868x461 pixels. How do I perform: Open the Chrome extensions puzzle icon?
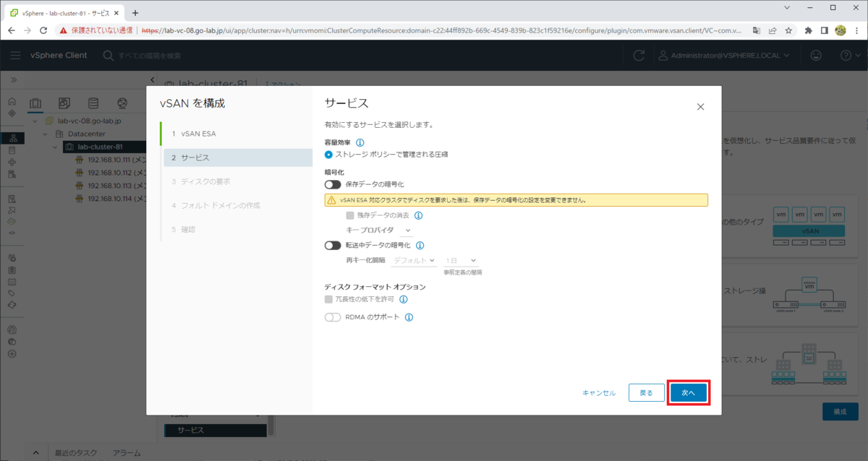(809, 30)
